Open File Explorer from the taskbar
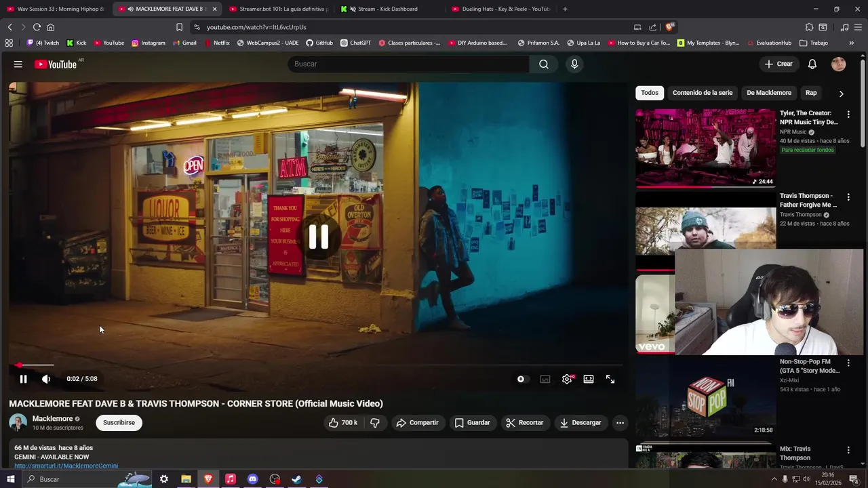Viewport: 868px width, 488px height. pyautogui.click(x=186, y=479)
